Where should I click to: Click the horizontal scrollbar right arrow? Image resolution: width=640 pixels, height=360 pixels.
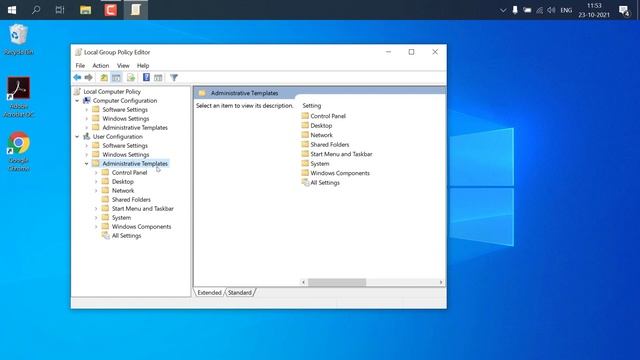[x=441, y=282]
